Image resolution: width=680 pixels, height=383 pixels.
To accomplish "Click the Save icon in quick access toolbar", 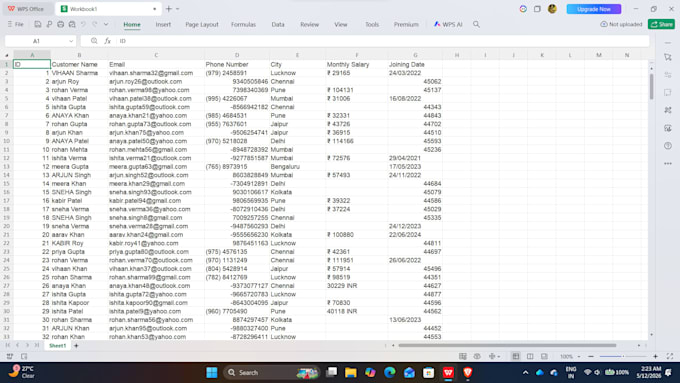I will [x=38, y=24].
